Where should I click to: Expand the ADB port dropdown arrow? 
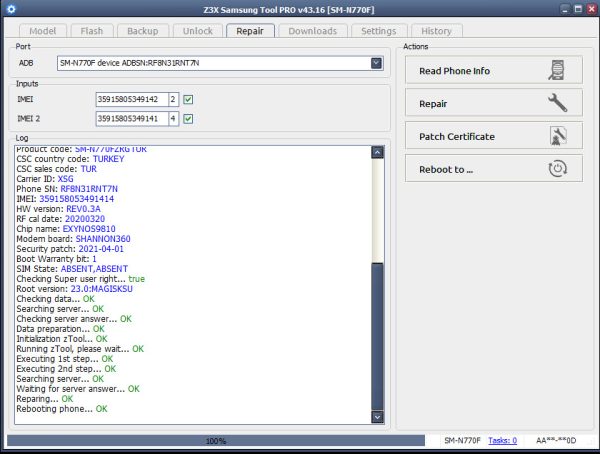point(376,63)
